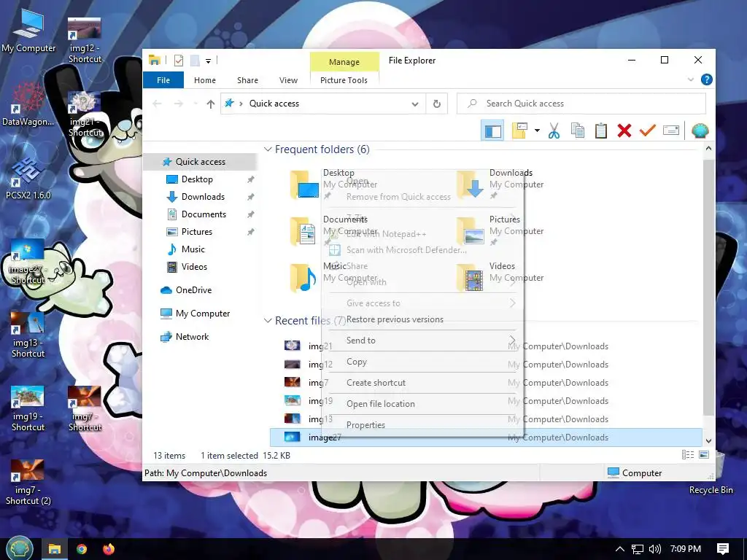Screen dimensions: 747x560
Task: Launch Chrome from the taskbar
Action: click(x=82, y=549)
